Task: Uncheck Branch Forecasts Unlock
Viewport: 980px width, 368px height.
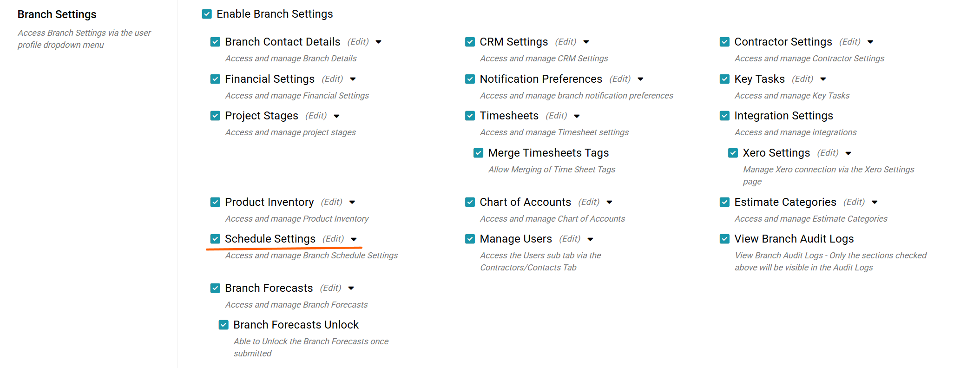Action: [224, 325]
